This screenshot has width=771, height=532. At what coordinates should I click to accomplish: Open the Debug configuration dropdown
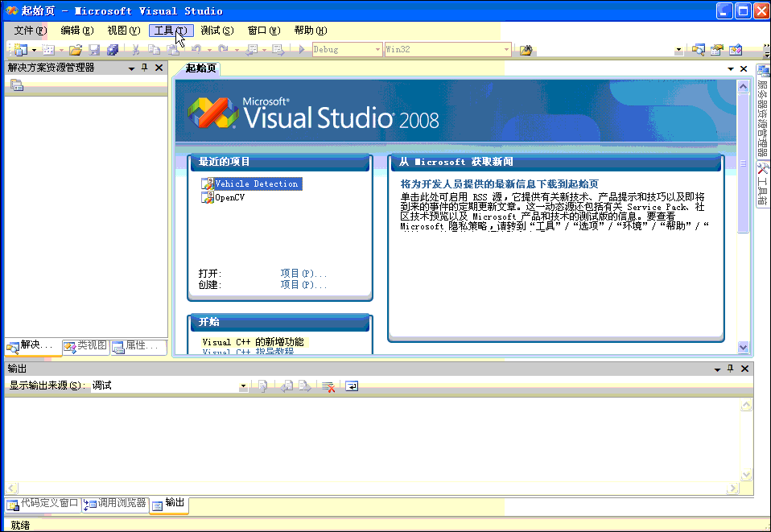[x=377, y=50]
